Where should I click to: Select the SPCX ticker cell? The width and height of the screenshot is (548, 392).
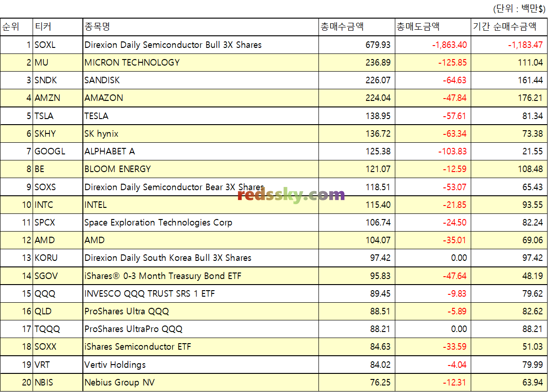[58, 223]
